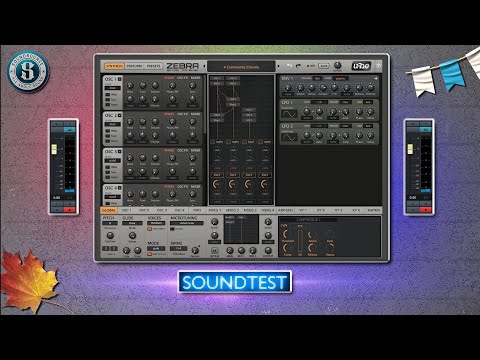Image resolution: width=480 pixels, height=360 pixels.
Task: Click the yellow fader in left channel strip
Action: [54, 149]
